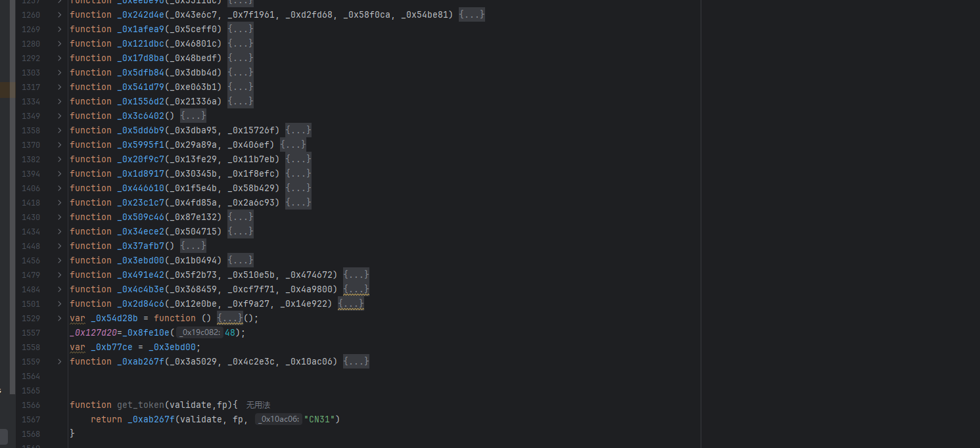
Task: Click the validate parameter in get_token signature
Action: (191, 405)
